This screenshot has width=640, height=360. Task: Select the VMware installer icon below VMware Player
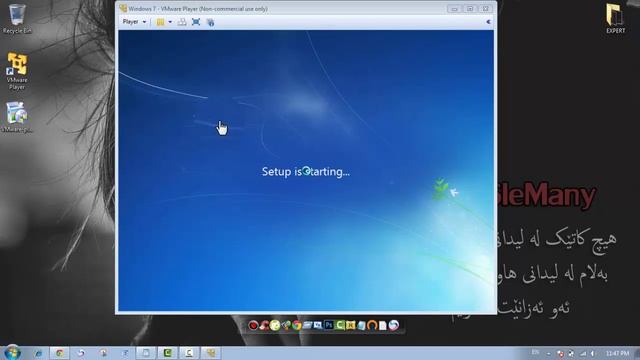click(x=17, y=117)
